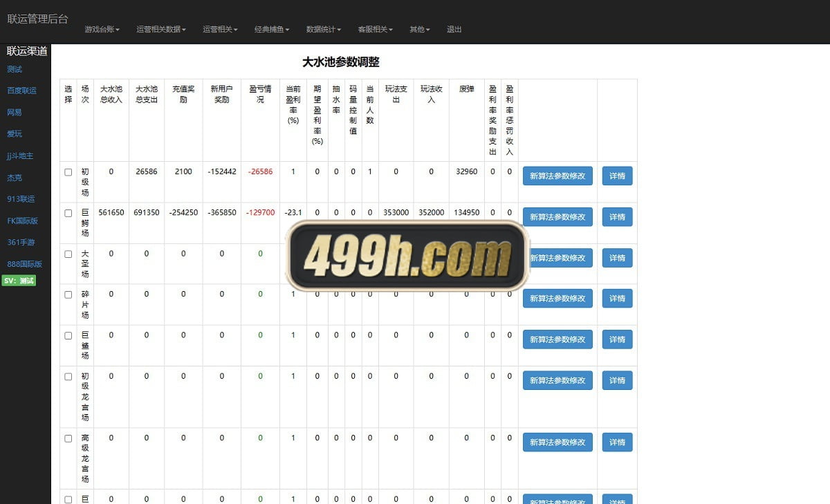Check the 初级龙宫场 row checkbox
This screenshot has width=830, height=504.
pos(68,377)
